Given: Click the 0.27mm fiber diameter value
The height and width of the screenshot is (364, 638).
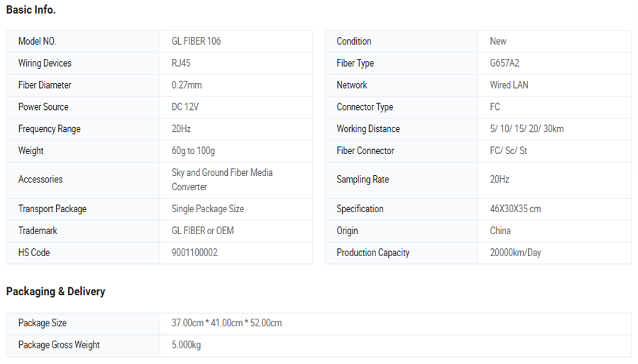Looking at the screenshot, I should [187, 85].
